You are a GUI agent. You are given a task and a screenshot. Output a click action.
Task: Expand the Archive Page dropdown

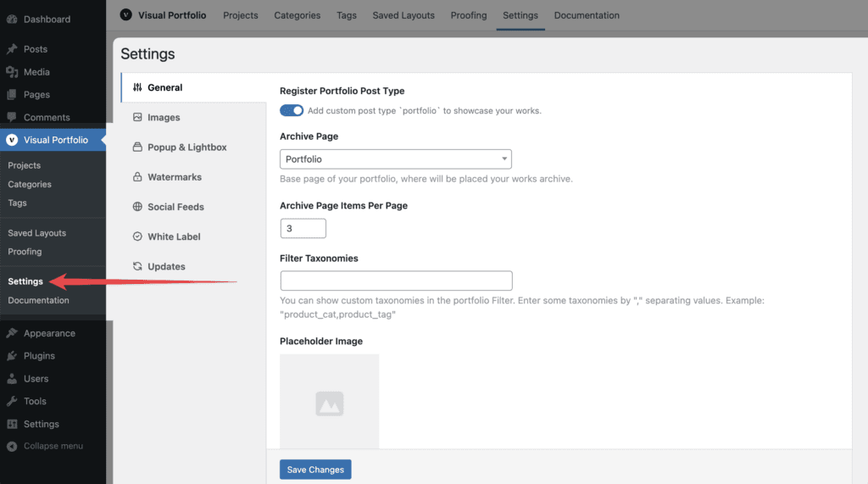click(396, 159)
